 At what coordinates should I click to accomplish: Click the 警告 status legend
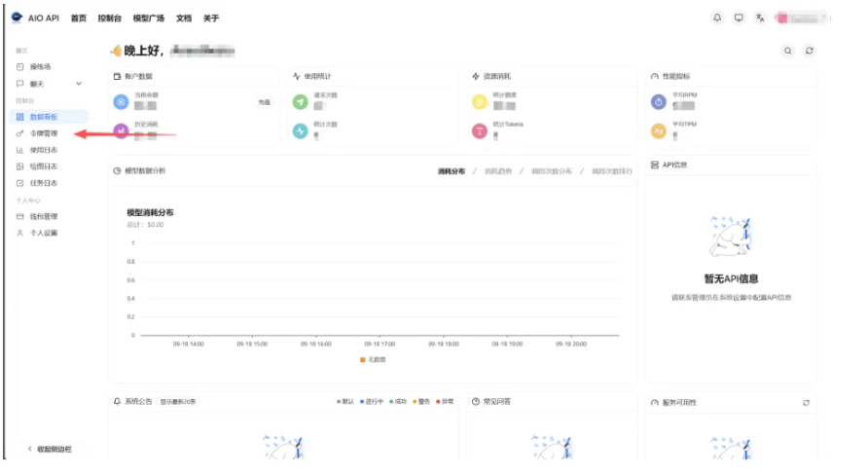[421, 402]
